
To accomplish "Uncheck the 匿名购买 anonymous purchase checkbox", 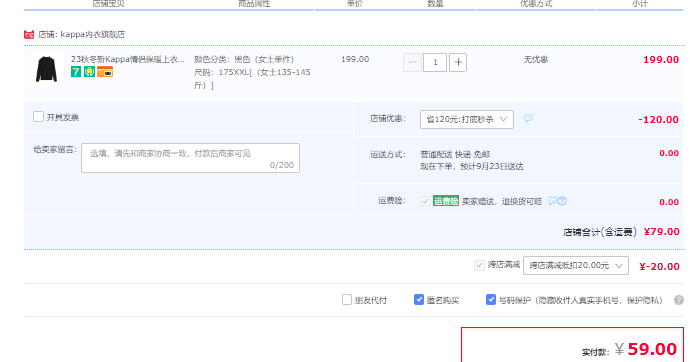I will pyautogui.click(x=418, y=300).
